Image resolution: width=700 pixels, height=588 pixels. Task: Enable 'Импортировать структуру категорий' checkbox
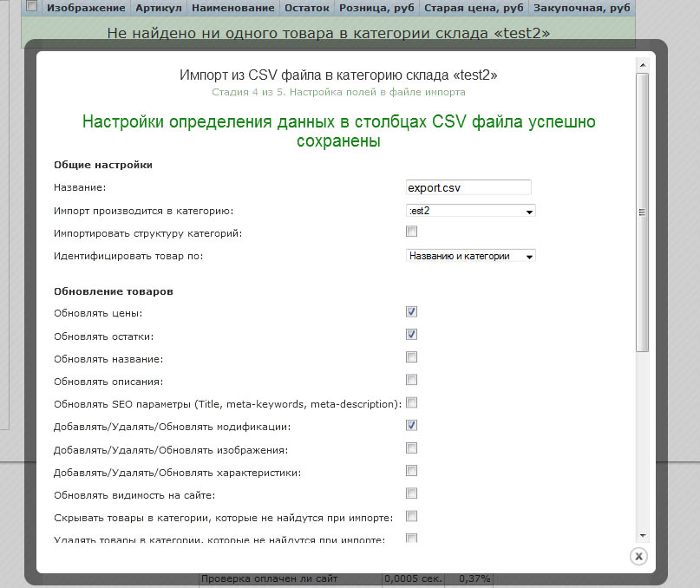(412, 232)
